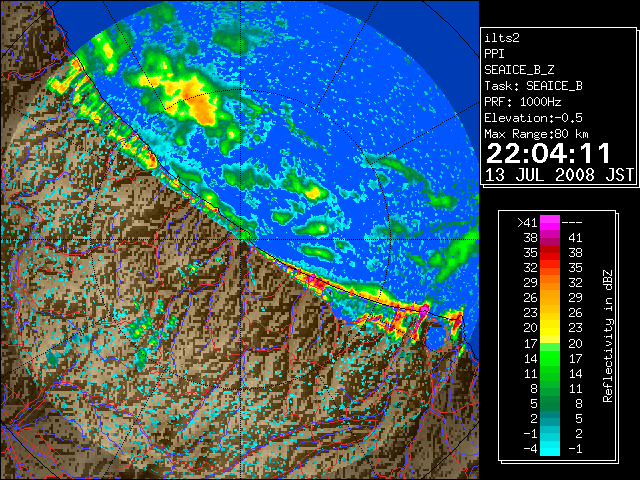This screenshot has height=480, width=640.
Task: Click the 'ilts2' site label
Action: click(x=502, y=38)
